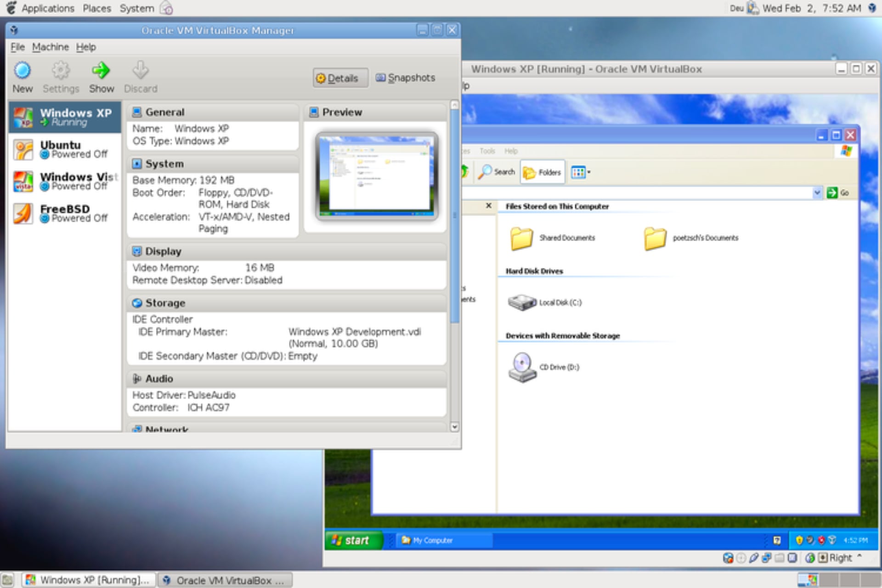
Task: Select the FreeBSD virtual machine
Action: click(64, 213)
